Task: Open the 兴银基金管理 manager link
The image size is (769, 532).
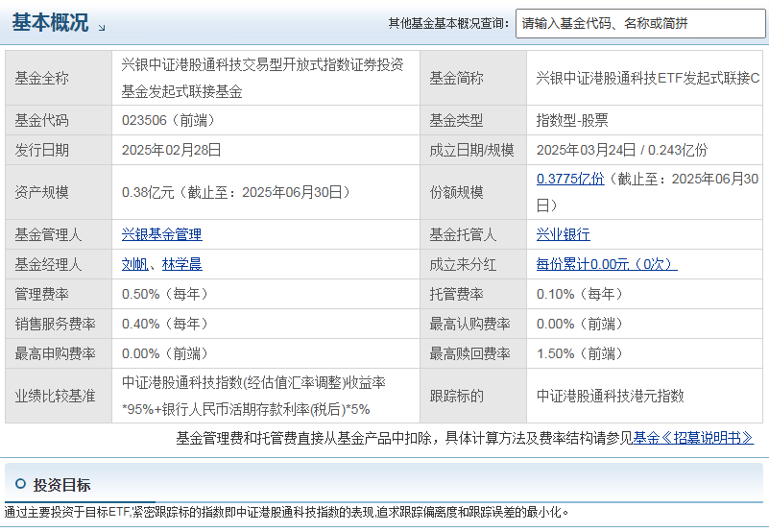Action: coord(162,234)
